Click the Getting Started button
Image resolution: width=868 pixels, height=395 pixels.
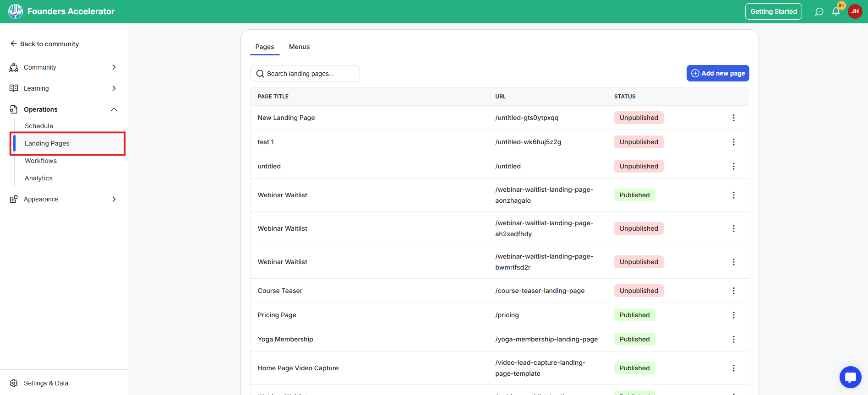(773, 11)
